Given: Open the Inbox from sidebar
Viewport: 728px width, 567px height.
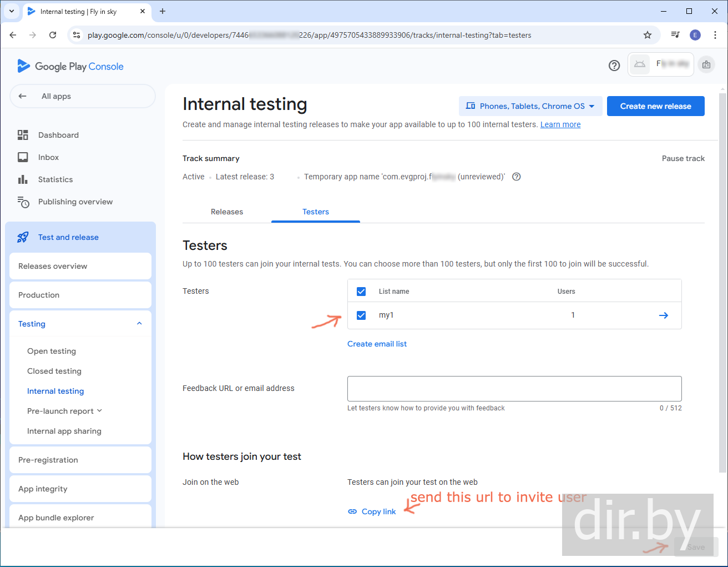Looking at the screenshot, I should 48,157.
